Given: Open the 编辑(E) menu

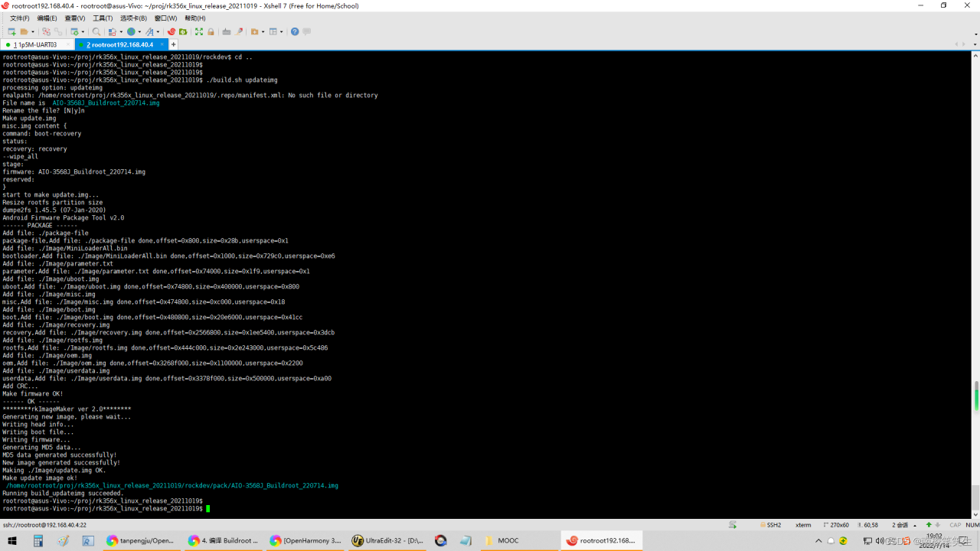Looking at the screenshot, I should (x=47, y=18).
